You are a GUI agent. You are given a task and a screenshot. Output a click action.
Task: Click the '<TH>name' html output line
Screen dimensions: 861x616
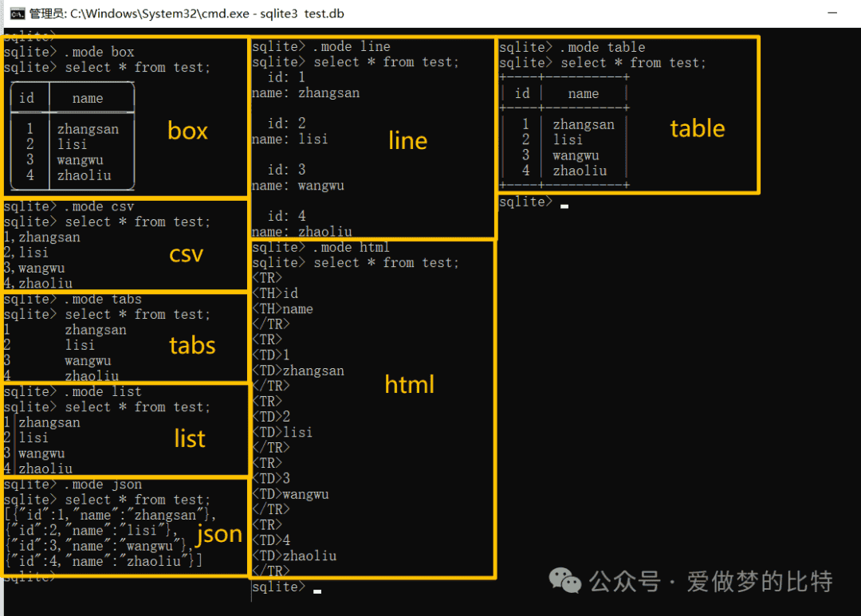[x=283, y=309]
